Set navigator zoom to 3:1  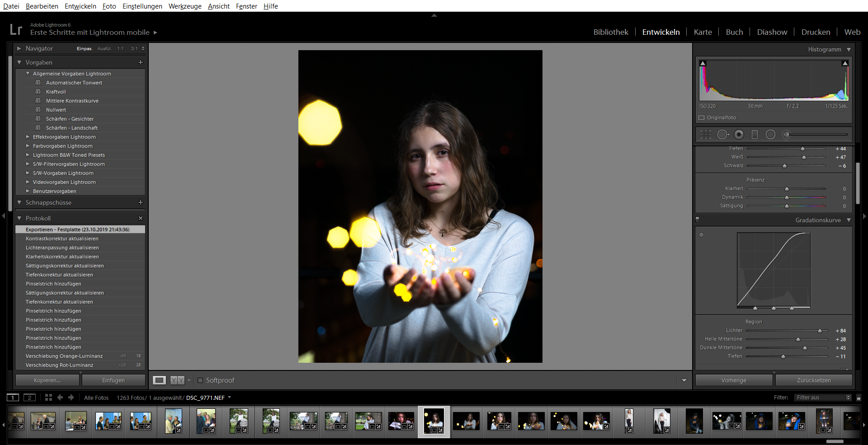(x=134, y=48)
